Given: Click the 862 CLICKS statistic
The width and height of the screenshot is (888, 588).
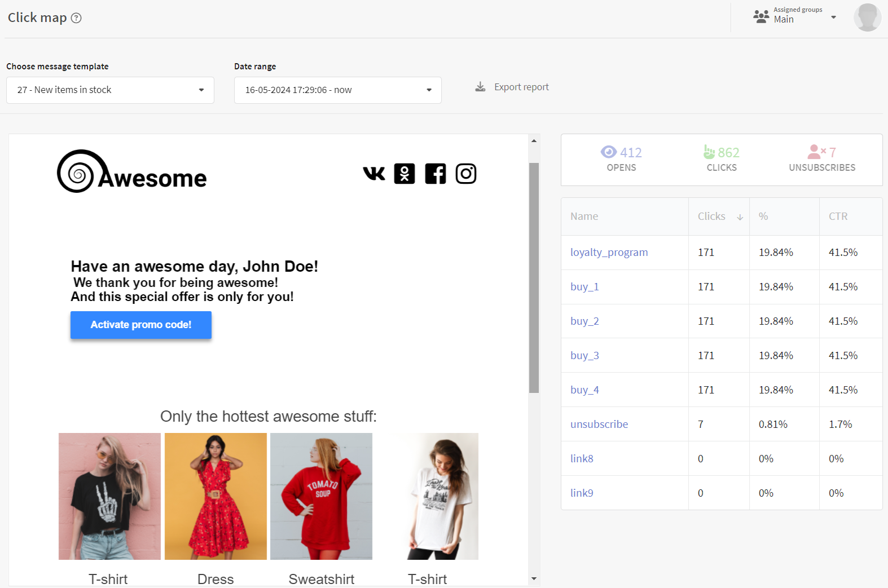Looking at the screenshot, I should (x=722, y=159).
